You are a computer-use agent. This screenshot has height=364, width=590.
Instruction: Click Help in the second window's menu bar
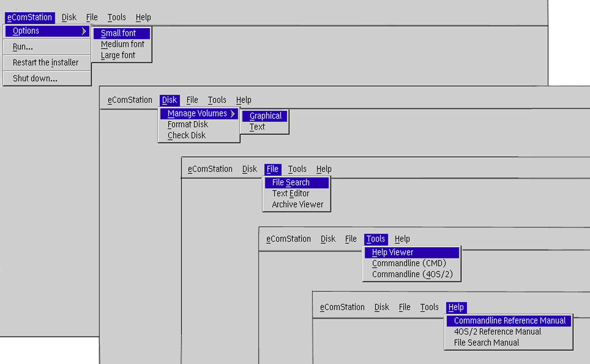tap(244, 100)
